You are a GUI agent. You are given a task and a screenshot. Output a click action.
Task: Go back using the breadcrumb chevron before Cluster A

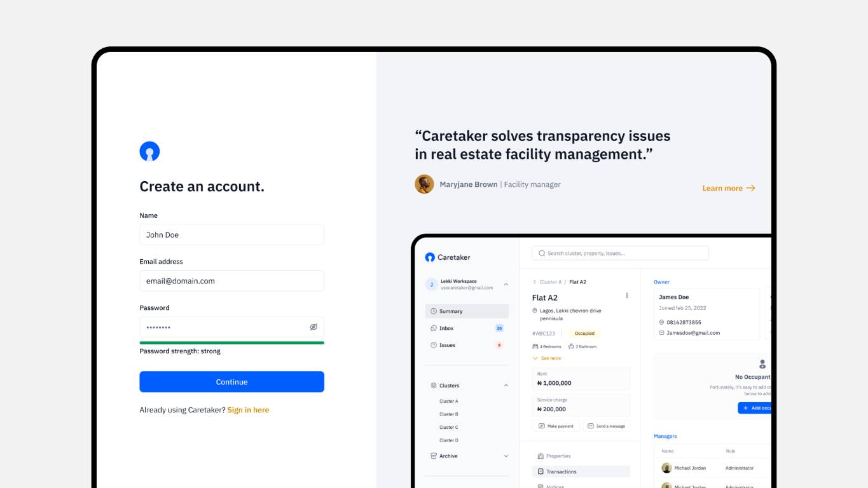[x=535, y=282]
